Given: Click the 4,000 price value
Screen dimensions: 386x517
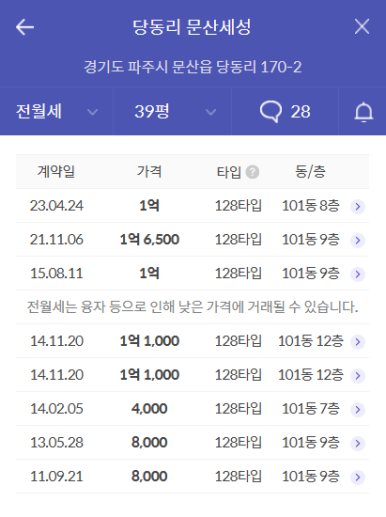Looking at the screenshot, I should click(x=149, y=409).
